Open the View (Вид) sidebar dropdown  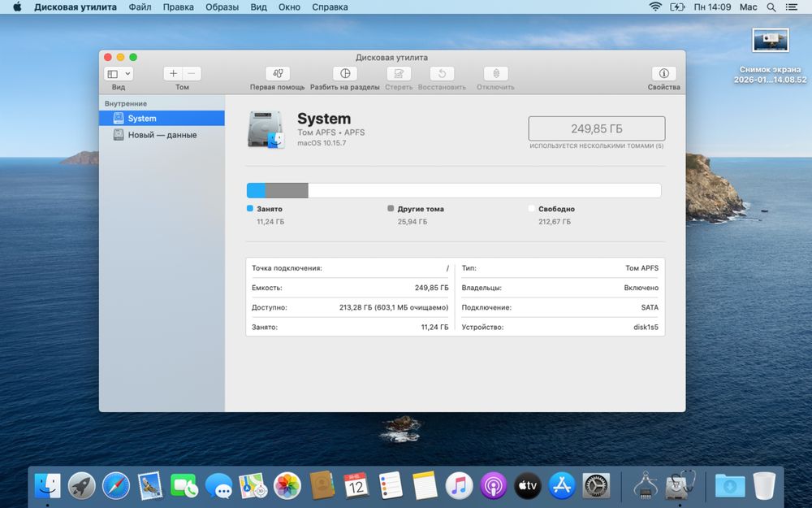(x=119, y=74)
